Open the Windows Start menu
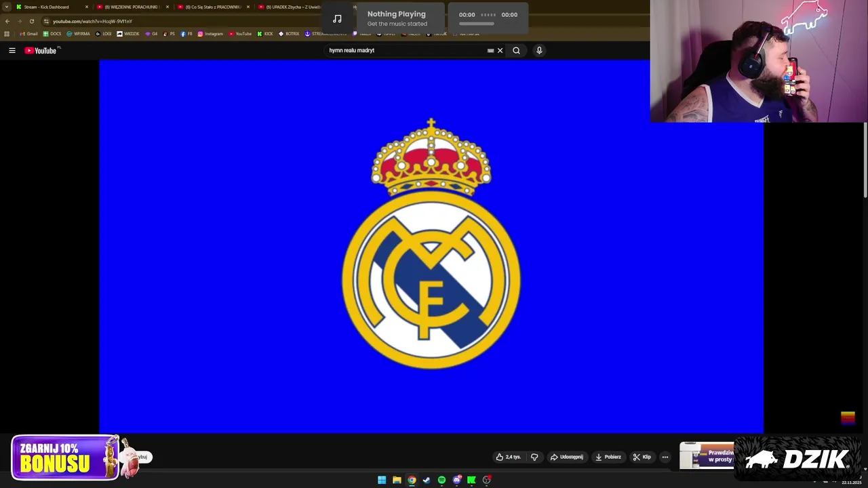 coord(382,480)
